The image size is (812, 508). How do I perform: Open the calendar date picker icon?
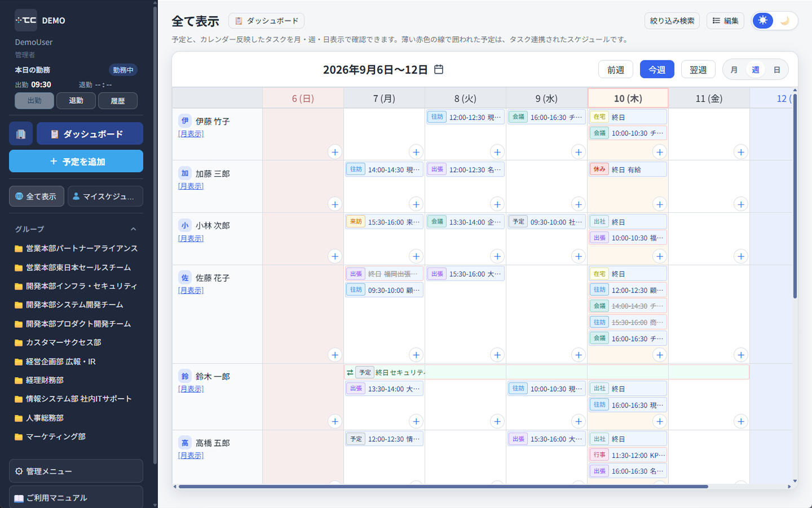click(x=439, y=69)
